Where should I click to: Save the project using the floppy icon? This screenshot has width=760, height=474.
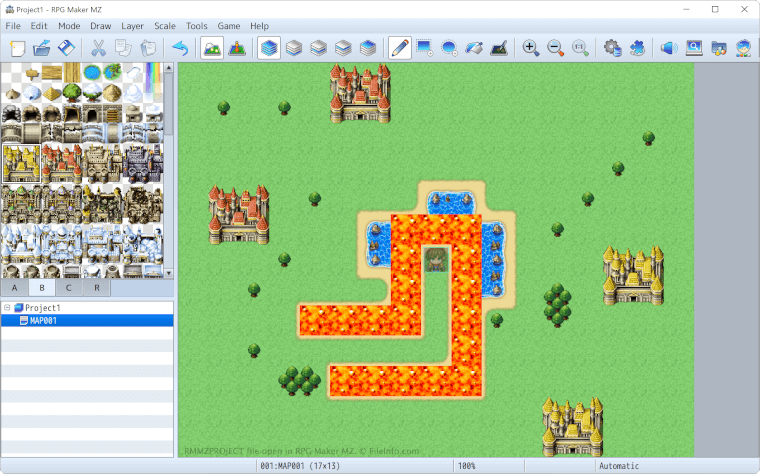tap(66, 47)
